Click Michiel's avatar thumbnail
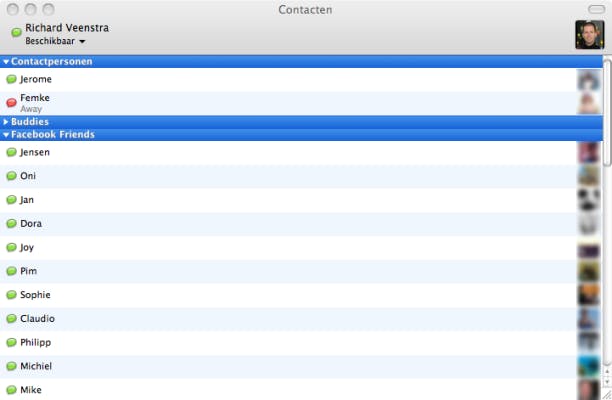The width and height of the screenshot is (612, 400). pyautogui.click(x=589, y=366)
